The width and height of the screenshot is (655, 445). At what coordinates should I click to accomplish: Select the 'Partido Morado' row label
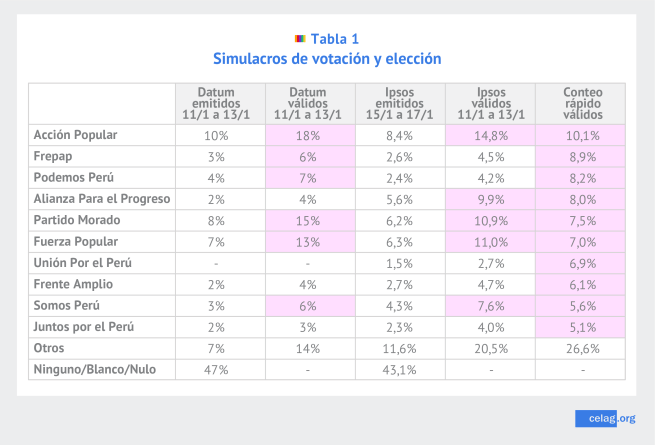click(x=76, y=220)
